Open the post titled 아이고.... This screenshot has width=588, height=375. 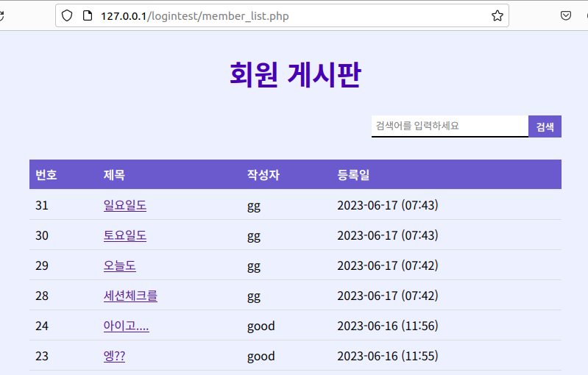coord(126,326)
